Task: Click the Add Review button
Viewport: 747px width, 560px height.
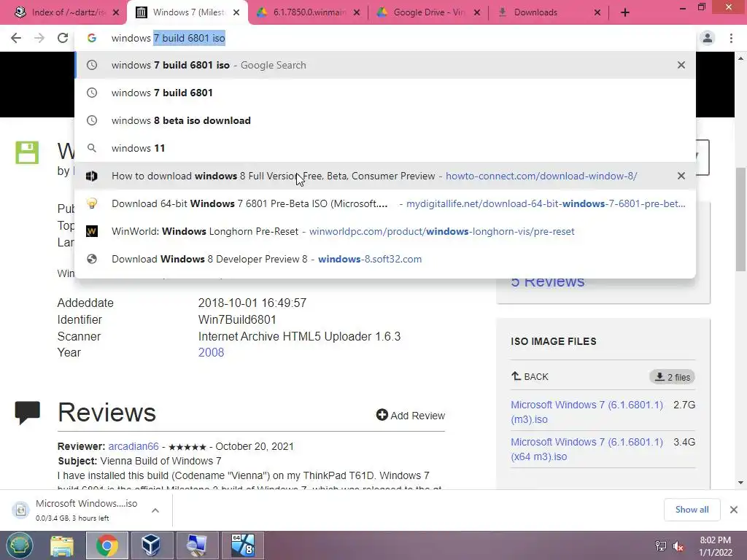Action: click(410, 415)
